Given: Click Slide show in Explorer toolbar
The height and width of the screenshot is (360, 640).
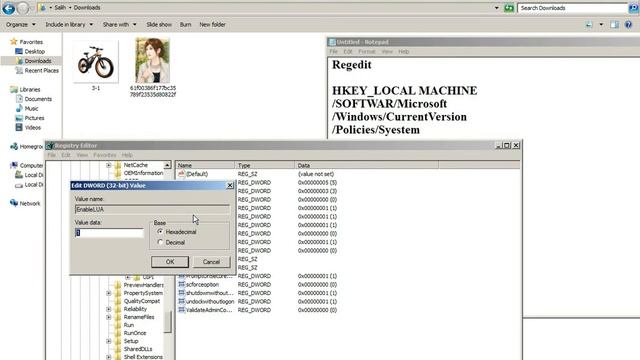Looking at the screenshot, I should pyautogui.click(x=159, y=24).
